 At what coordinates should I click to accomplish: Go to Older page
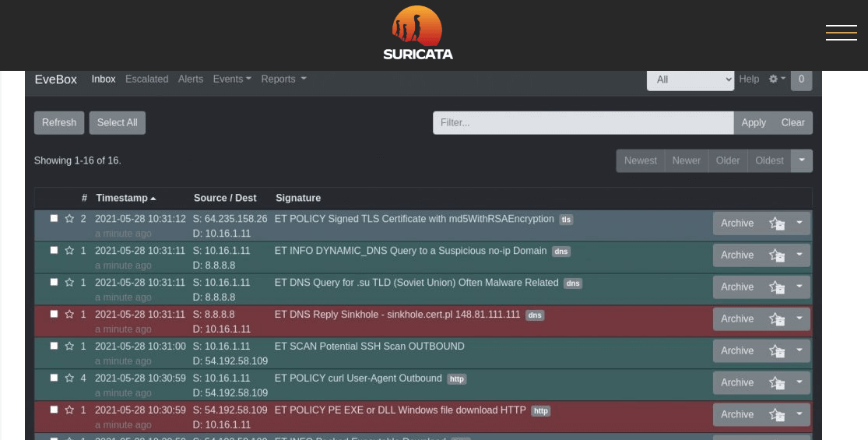(x=727, y=160)
